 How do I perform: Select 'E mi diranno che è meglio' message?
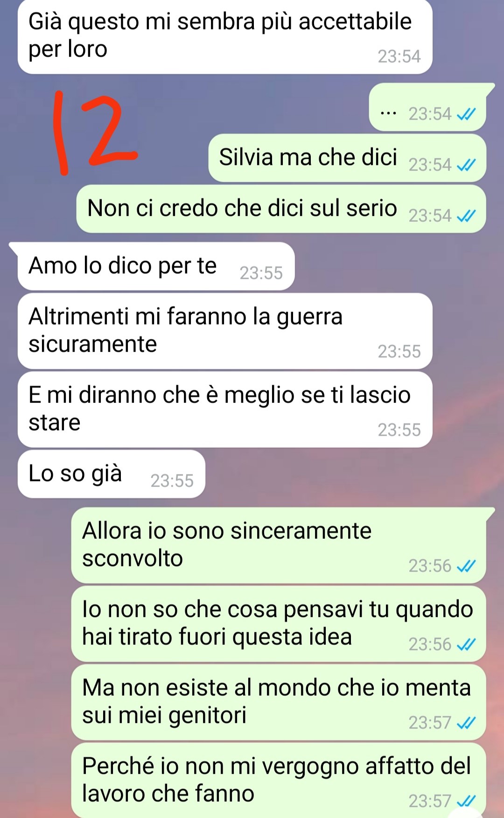point(225,409)
